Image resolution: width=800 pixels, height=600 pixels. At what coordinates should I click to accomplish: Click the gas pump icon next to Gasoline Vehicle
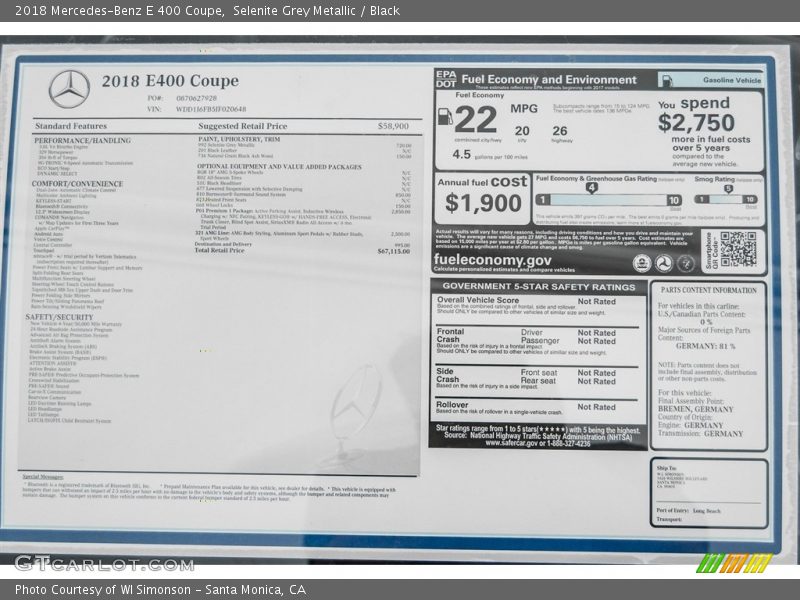click(666, 80)
